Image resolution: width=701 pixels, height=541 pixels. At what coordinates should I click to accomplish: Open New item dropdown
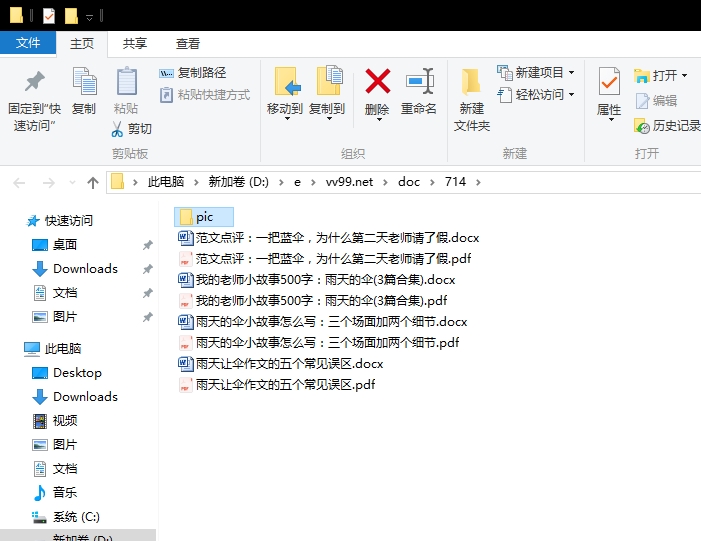(536, 72)
